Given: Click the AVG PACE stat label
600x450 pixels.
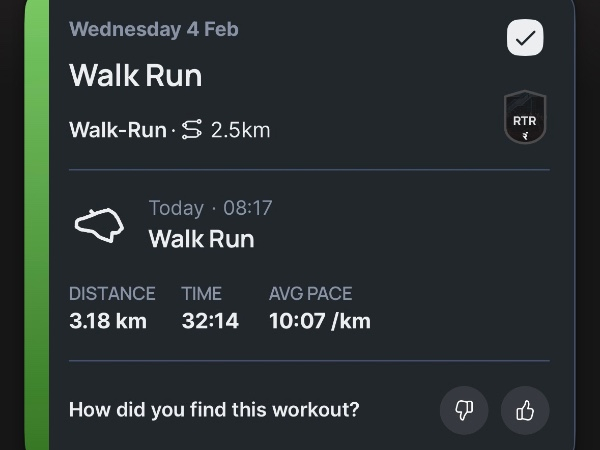Looking at the screenshot, I should click(310, 294).
